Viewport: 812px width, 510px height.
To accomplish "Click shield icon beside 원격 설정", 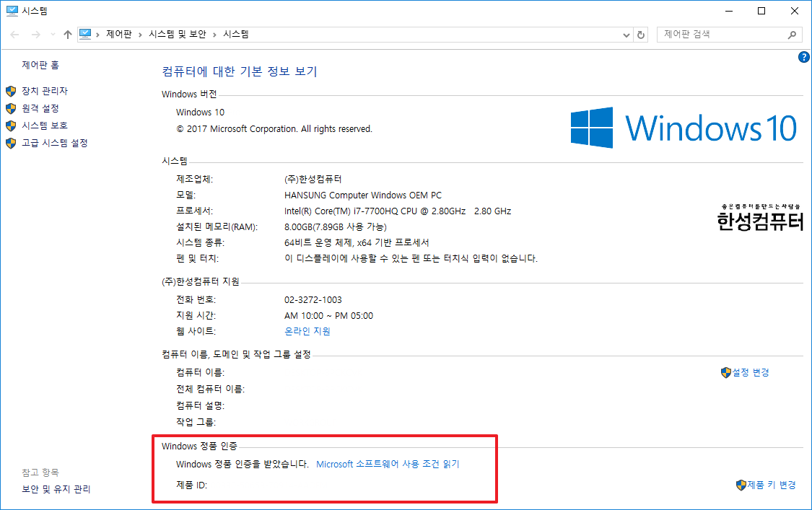I will [11, 108].
